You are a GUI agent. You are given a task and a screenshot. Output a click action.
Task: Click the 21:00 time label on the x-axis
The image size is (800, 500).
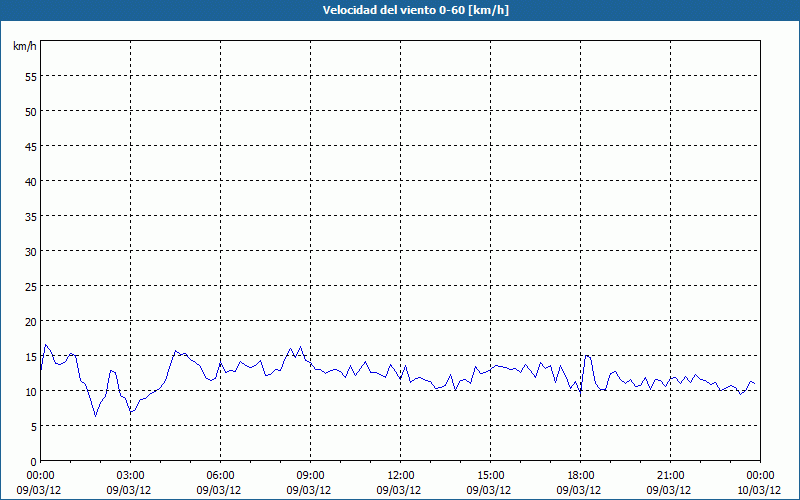click(x=670, y=476)
